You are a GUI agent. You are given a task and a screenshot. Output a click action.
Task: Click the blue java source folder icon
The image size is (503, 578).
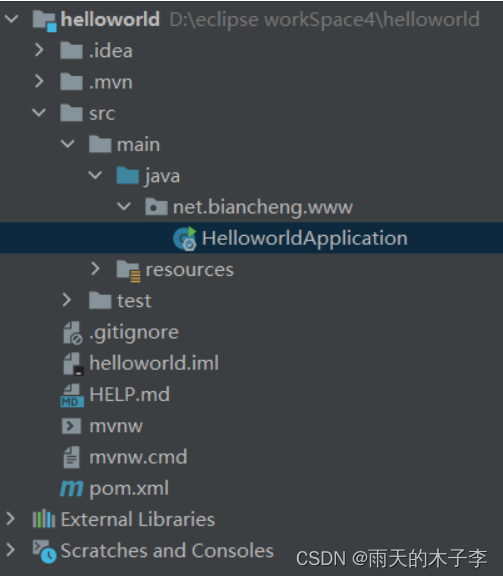[128, 175]
